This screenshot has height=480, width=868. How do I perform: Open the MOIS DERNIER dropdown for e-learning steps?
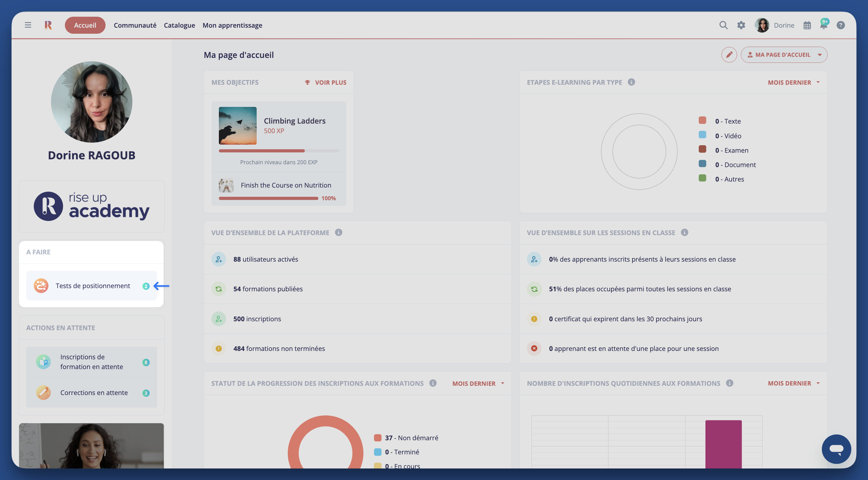coord(794,82)
